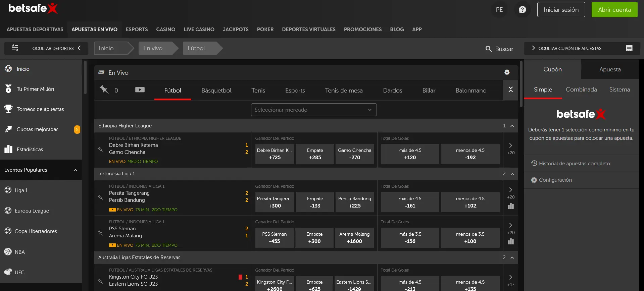This screenshot has height=291, width=644.
Task: Collapse the Indonesia Liga 1 group
Action: tap(512, 174)
